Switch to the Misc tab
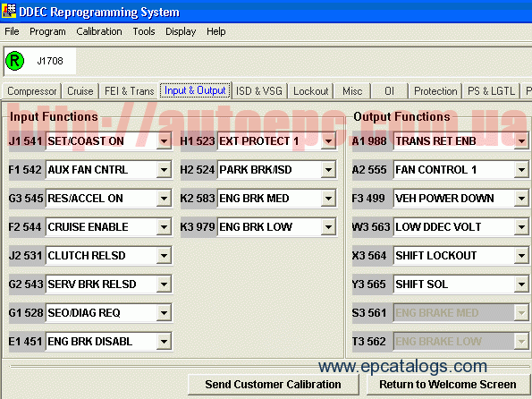Screen dimensions: 532x399 tap(352, 91)
